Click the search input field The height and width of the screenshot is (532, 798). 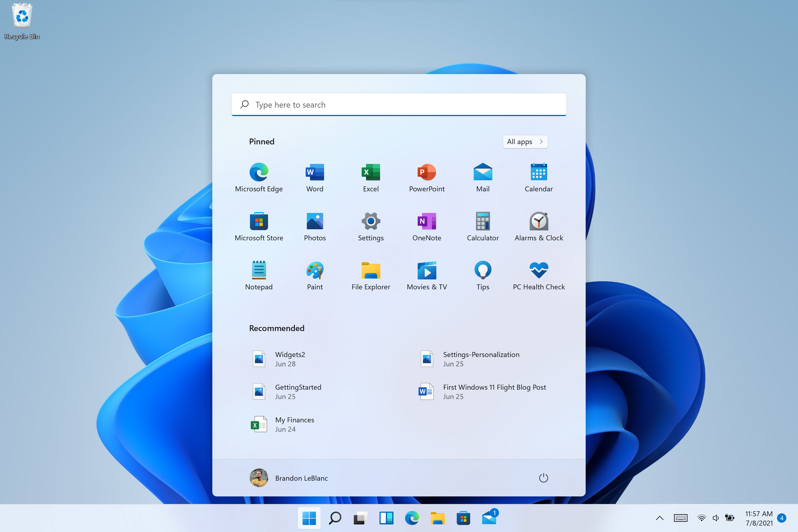pos(399,104)
